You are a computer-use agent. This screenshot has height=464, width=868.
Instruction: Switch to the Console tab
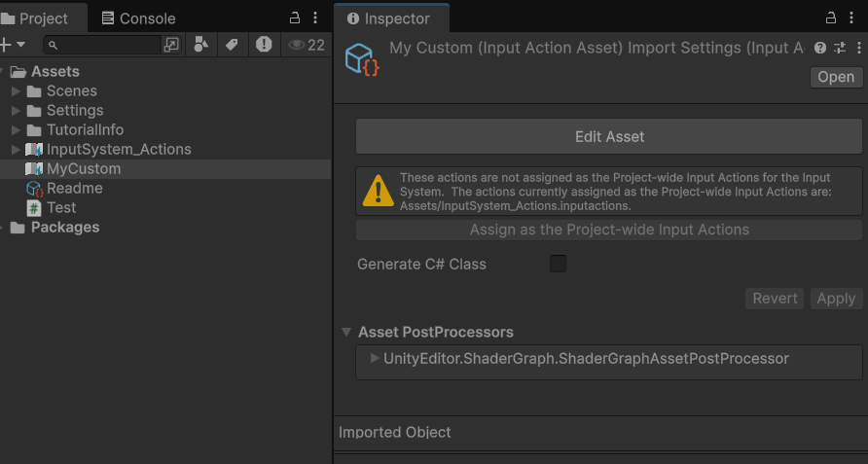(x=138, y=18)
